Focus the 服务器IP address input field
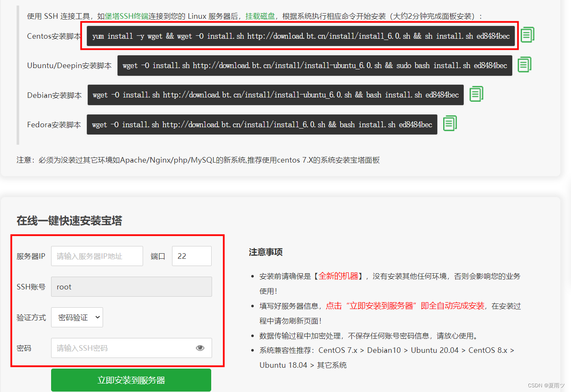 click(x=97, y=256)
